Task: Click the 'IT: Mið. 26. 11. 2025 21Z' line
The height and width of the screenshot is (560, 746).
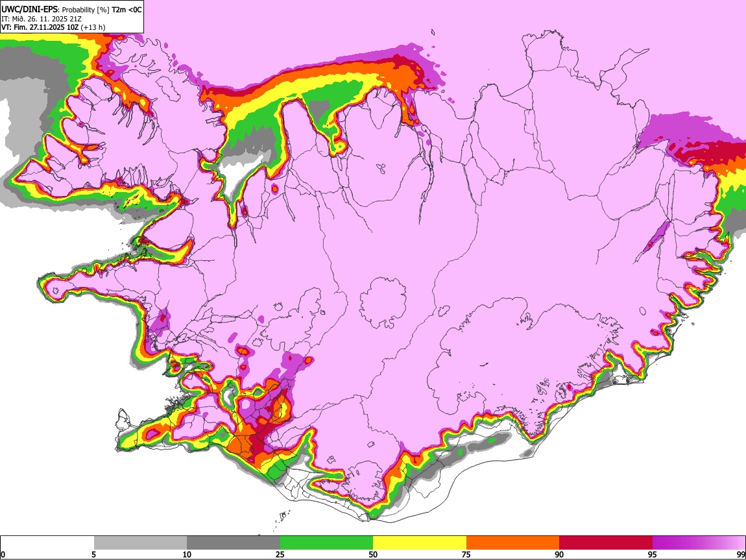Action: 42,19
